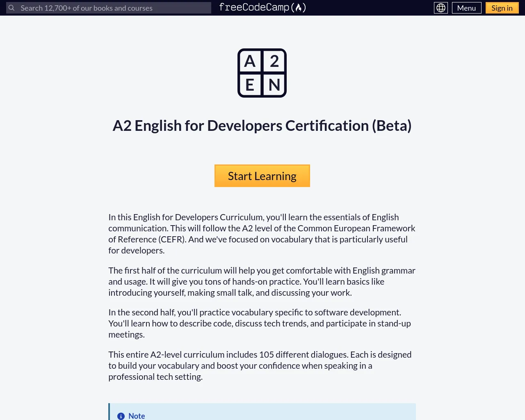Click the blue info icon beside Note
The width and height of the screenshot is (525, 420).
121,416
